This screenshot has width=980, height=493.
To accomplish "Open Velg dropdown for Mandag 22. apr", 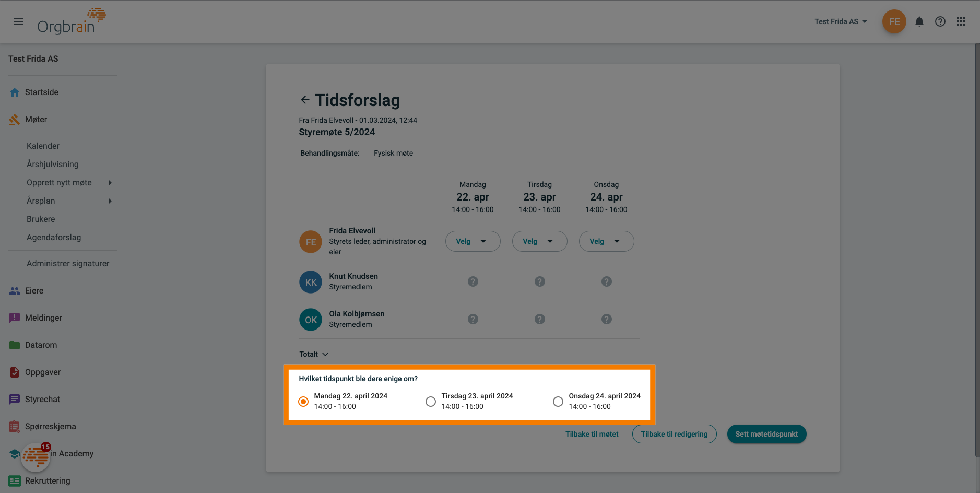I will click(473, 241).
